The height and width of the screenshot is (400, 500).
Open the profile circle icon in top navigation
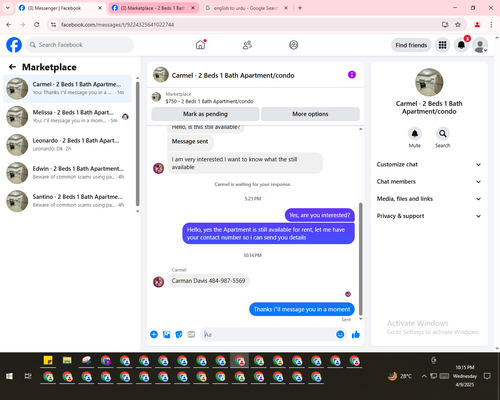tap(294, 45)
